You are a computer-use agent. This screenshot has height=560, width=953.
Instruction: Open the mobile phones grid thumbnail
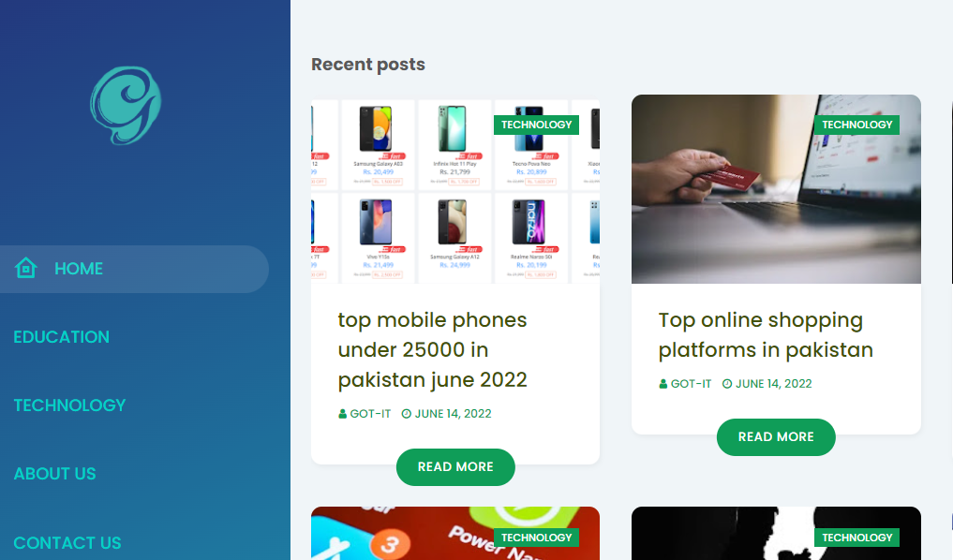click(455, 191)
